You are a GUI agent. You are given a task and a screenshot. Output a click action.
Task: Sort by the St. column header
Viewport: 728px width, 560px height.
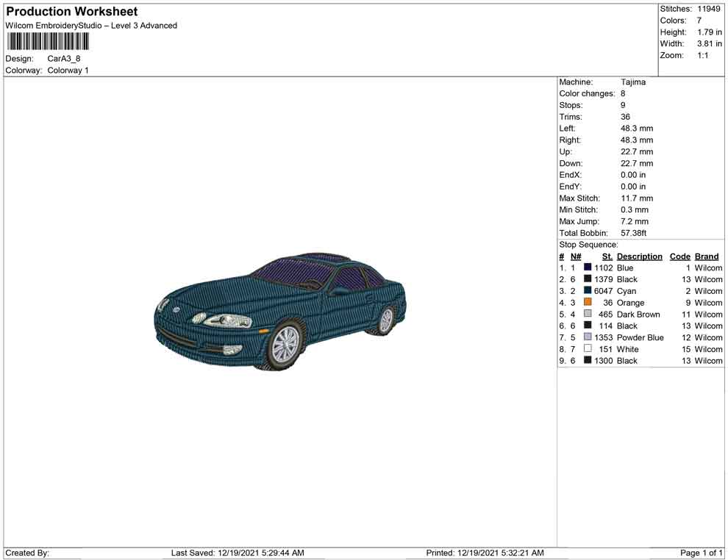607,256
